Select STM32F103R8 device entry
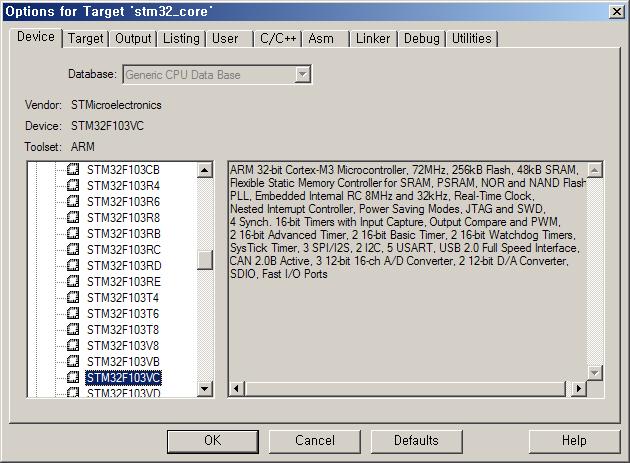 click(123, 218)
